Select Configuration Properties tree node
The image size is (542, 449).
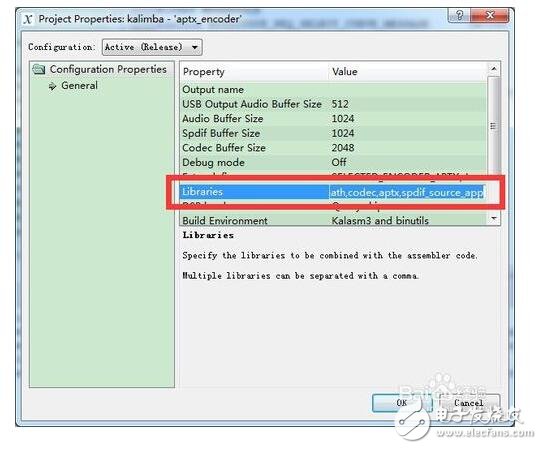tap(108, 69)
